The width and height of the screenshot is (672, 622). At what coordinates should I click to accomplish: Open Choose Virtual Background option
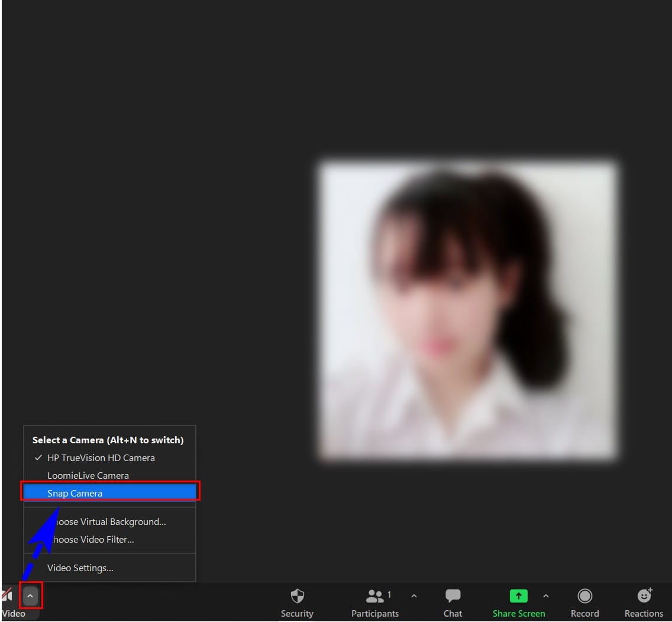(x=109, y=522)
